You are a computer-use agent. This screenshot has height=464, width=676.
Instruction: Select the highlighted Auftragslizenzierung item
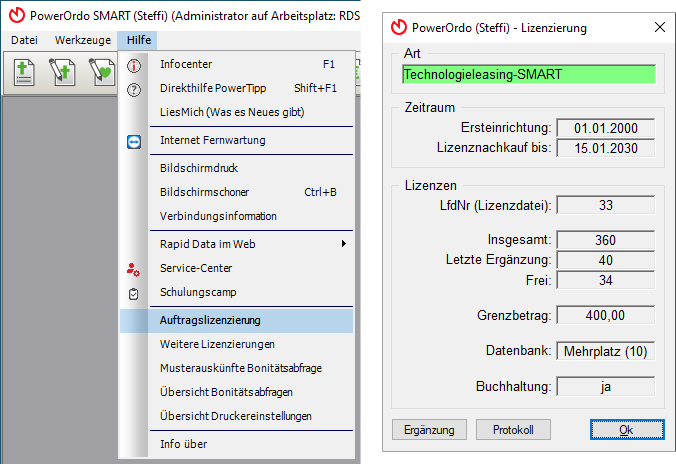[236, 320]
